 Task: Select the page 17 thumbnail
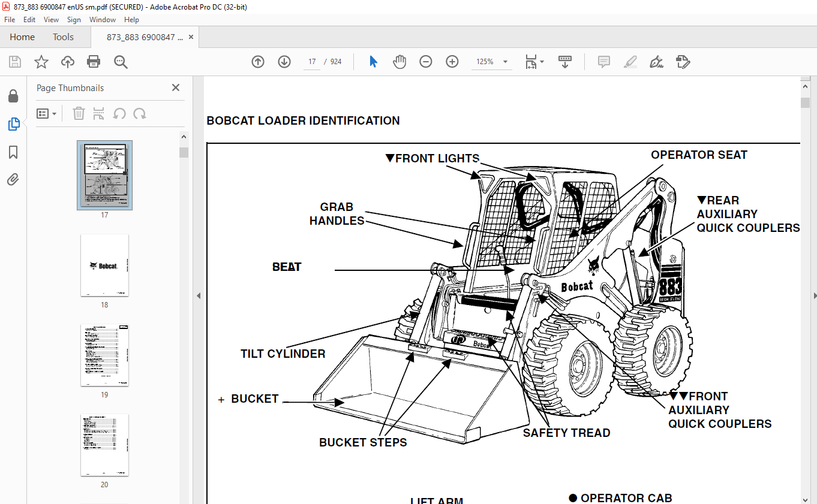(x=104, y=175)
